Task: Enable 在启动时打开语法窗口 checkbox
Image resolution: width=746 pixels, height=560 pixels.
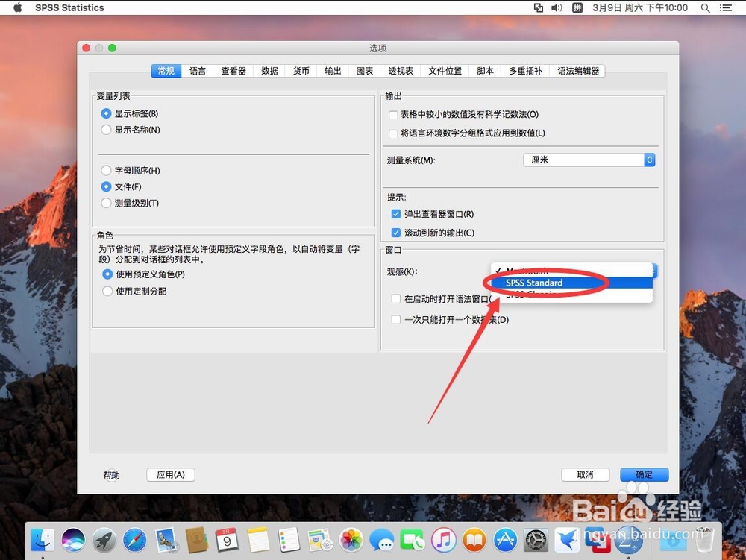Action: tap(396, 298)
